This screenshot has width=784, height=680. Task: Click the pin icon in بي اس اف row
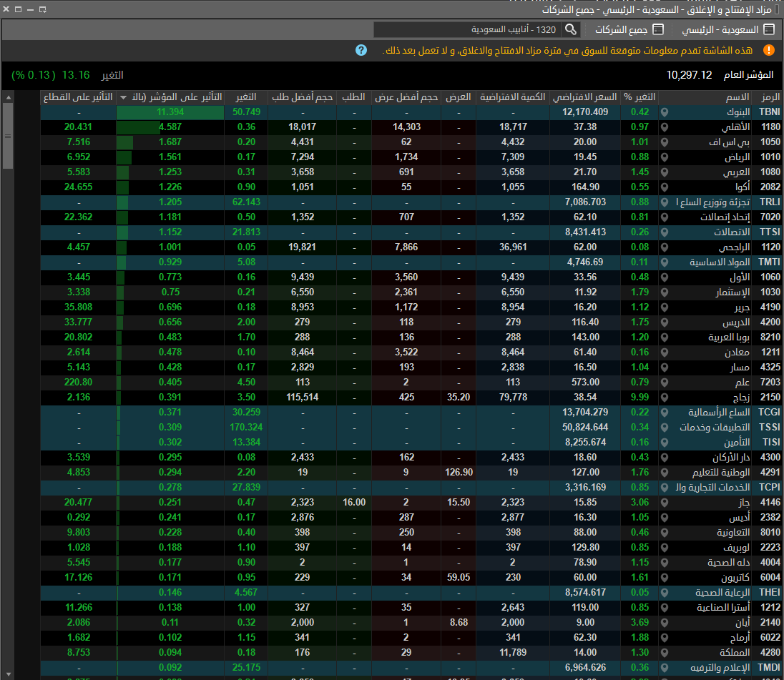[x=665, y=142]
